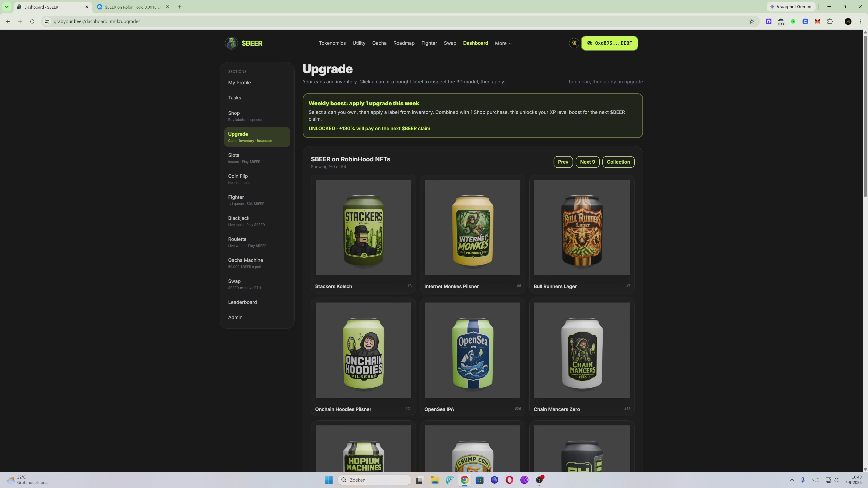Screen dimensions: 868x488
Task: Open File Explorer from the taskbar
Action: pos(435,480)
